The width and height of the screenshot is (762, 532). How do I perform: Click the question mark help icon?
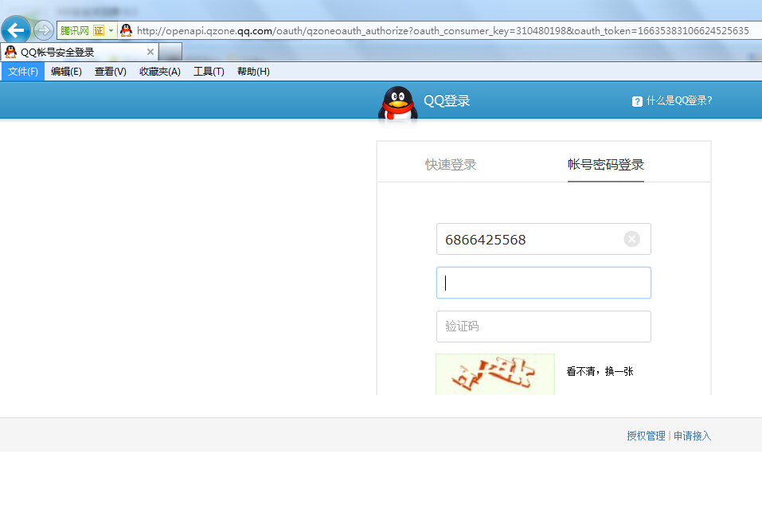point(637,101)
